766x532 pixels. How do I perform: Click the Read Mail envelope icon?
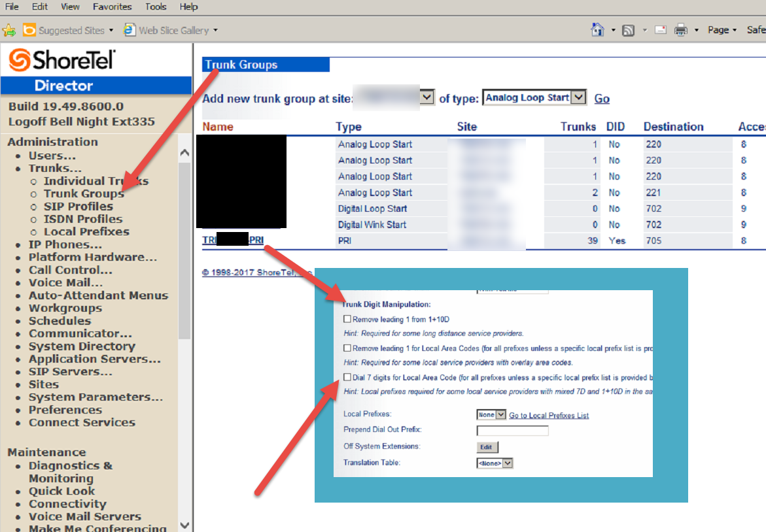pos(661,30)
